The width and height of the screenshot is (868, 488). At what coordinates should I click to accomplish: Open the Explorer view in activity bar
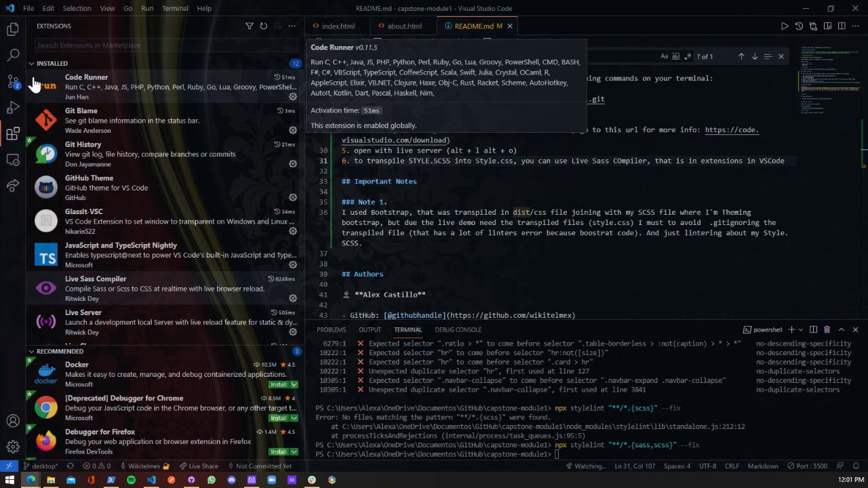(13, 29)
